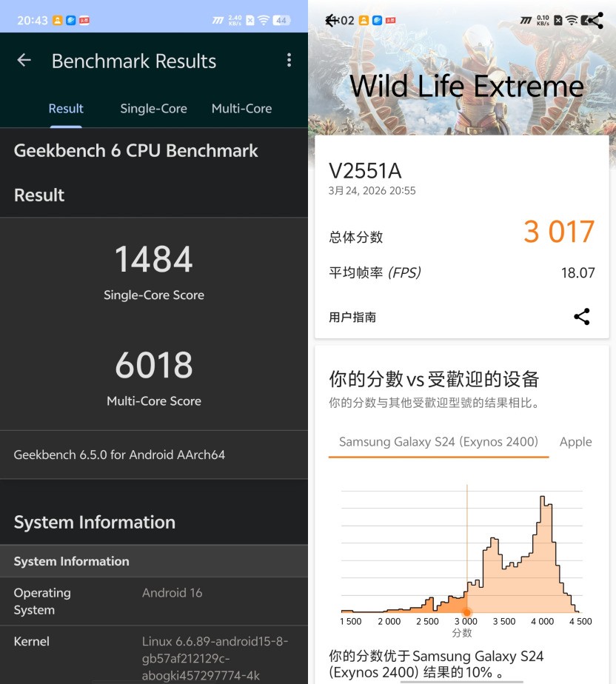The image size is (616, 684).
Task: Select the Apple comparison tab
Action: point(575,442)
